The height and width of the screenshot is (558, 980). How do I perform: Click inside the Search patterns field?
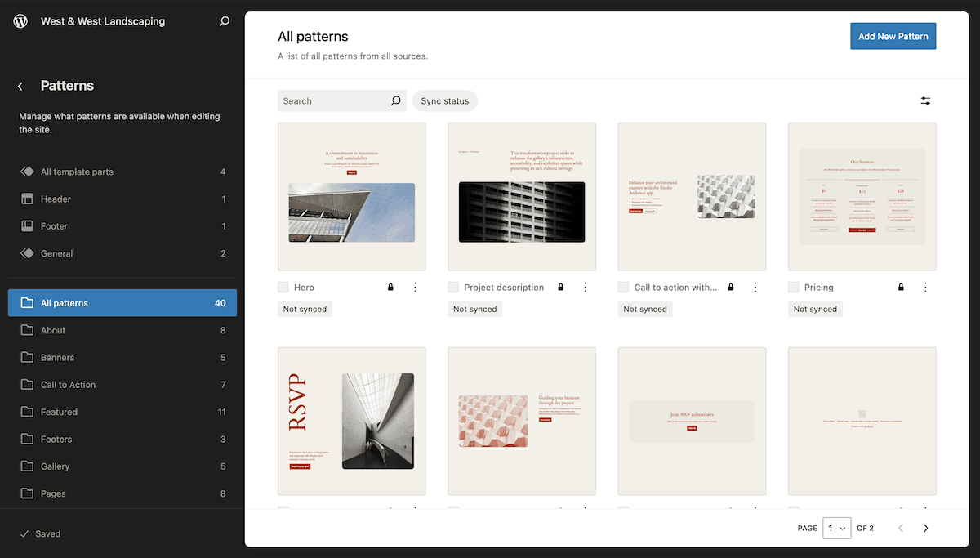(335, 100)
